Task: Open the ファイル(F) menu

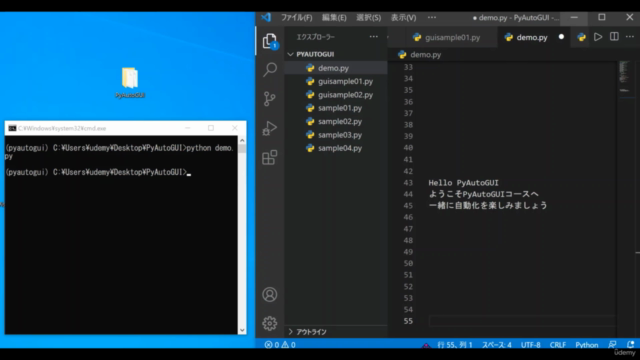Action: [x=296, y=18]
